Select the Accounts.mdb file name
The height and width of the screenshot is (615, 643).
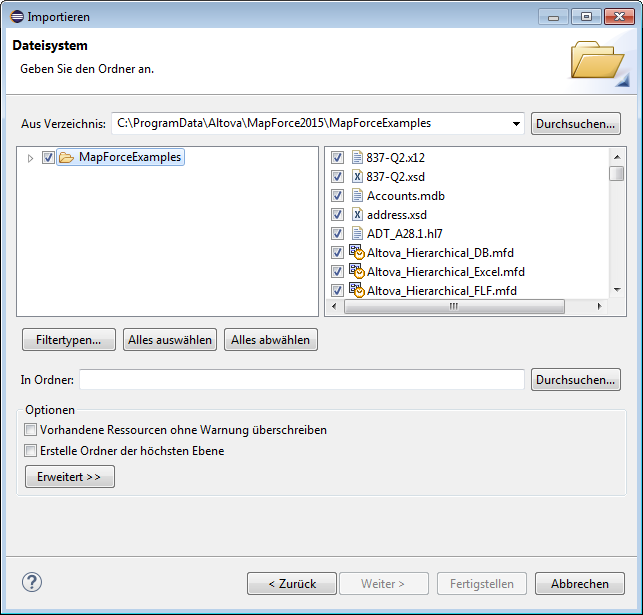pyautogui.click(x=406, y=196)
